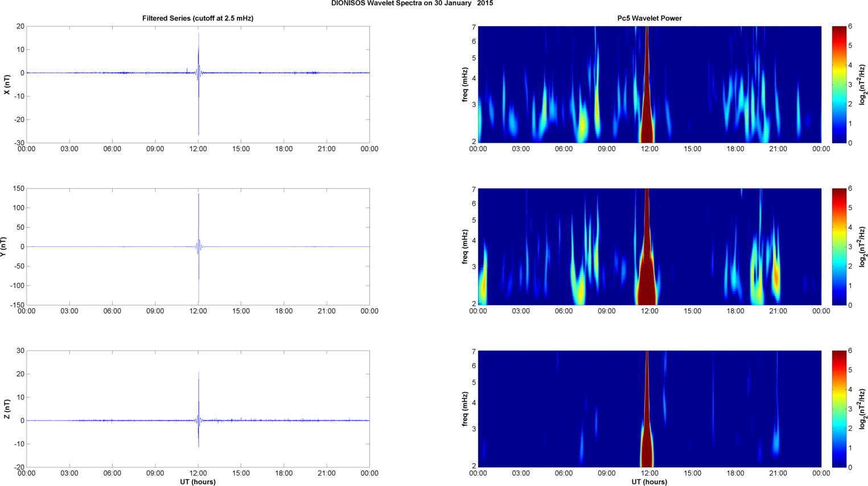The height and width of the screenshot is (486, 868).
Task: Click the colorbar beside the top wavelet spectrogram
Action: (838, 84)
